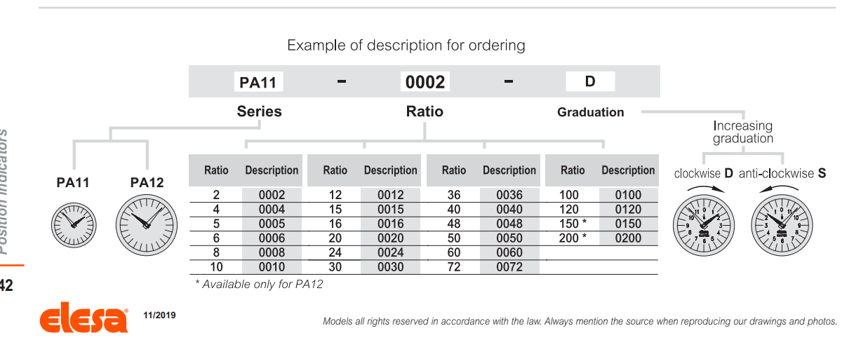Click the 0002 ratio example box

[x=425, y=82]
